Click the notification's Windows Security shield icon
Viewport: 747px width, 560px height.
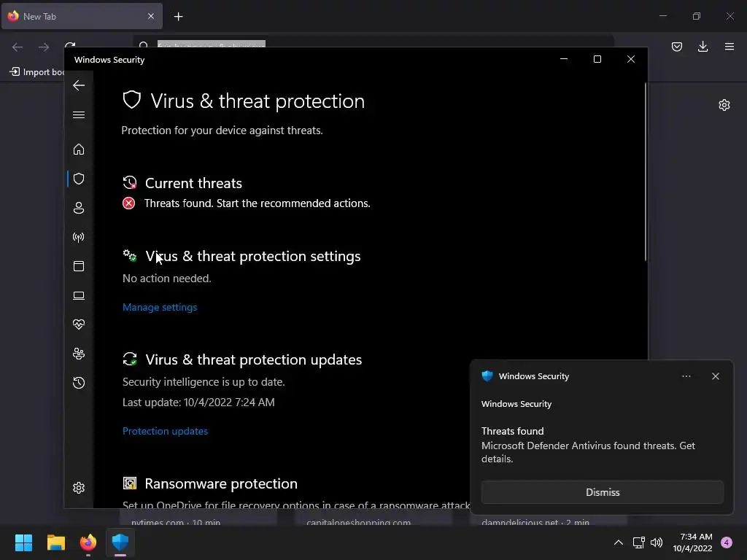(487, 376)
